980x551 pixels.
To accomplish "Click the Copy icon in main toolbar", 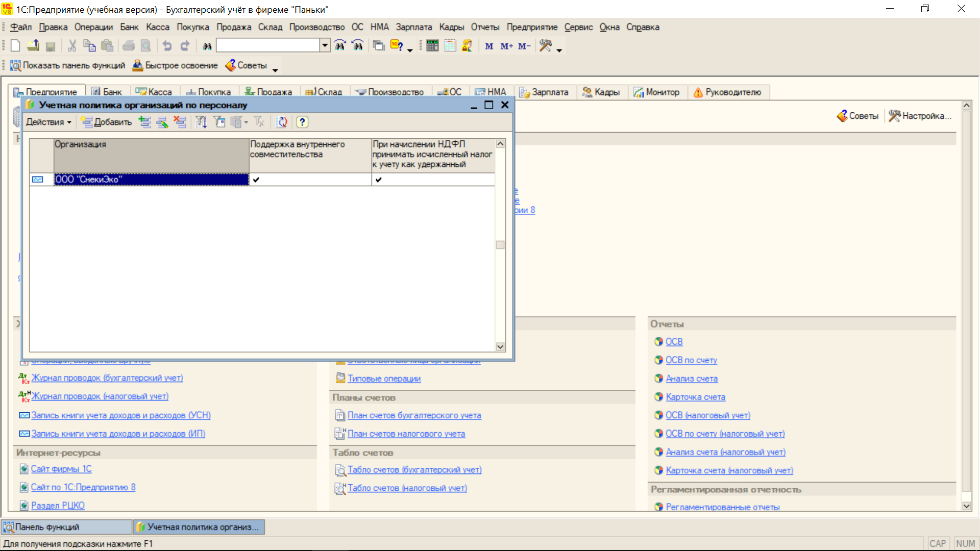I will point(89,46).
